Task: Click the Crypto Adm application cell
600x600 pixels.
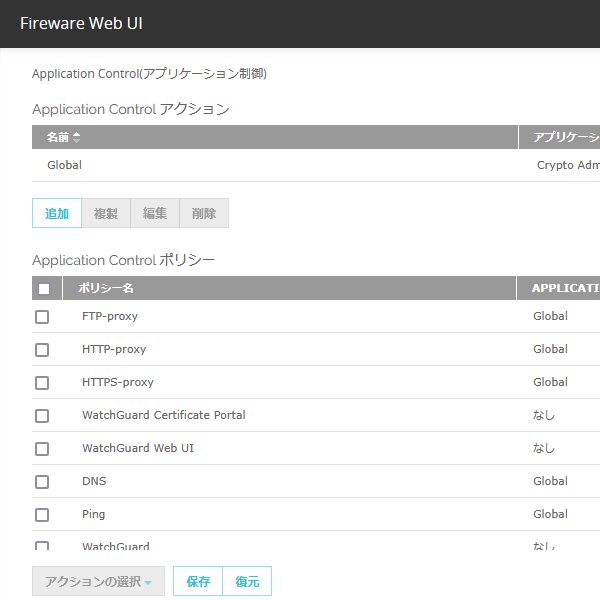Action: 568,165
